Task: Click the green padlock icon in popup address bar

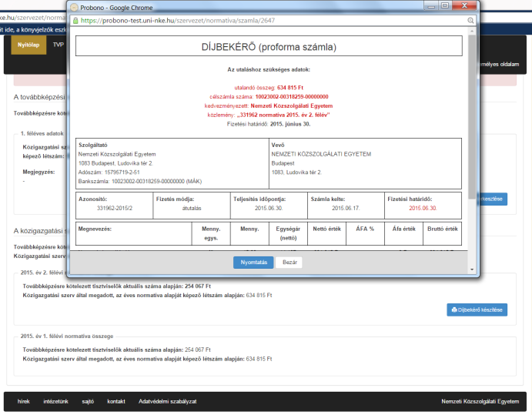Action: [75, 20]
